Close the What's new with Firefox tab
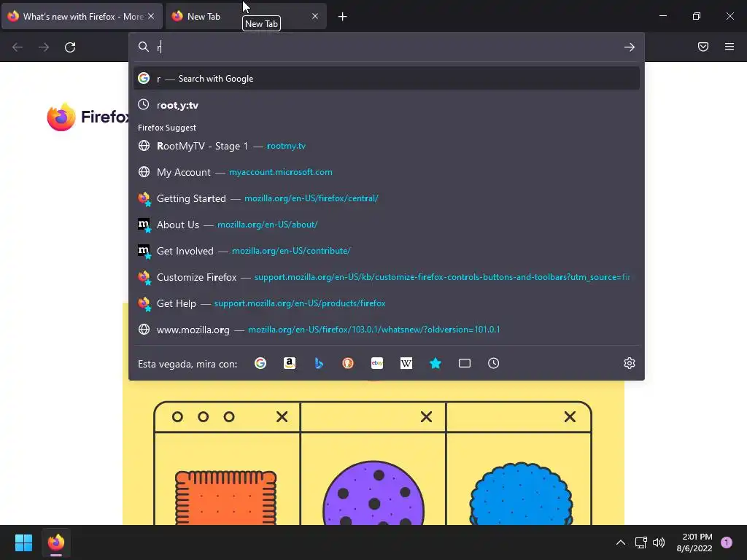747x560 pixels. tap(151, 16)
